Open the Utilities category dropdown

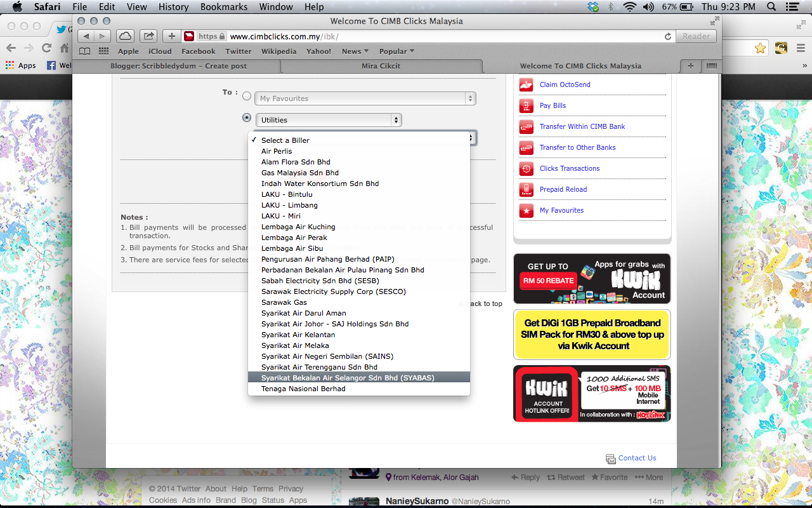click(329, 120)
